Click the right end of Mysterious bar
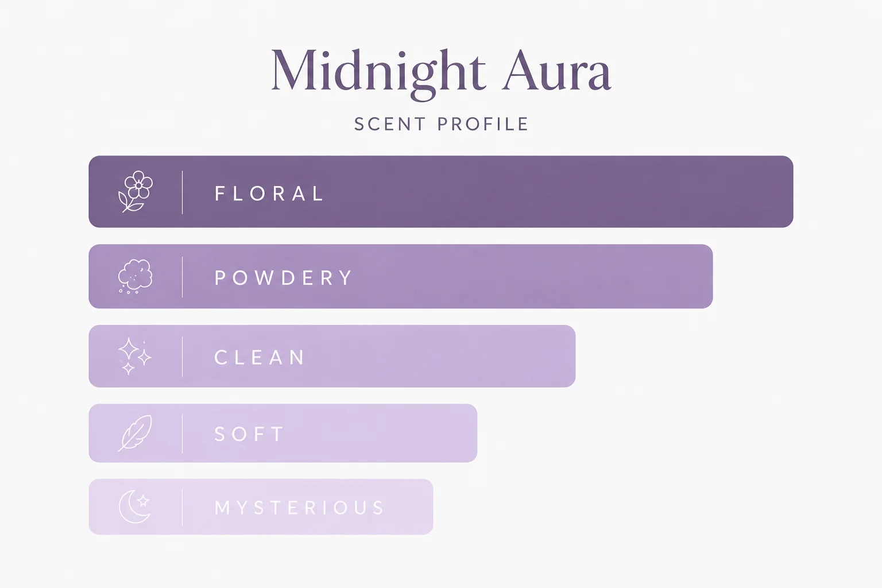Viewport: 882px width, 588px height. point(424,506)
